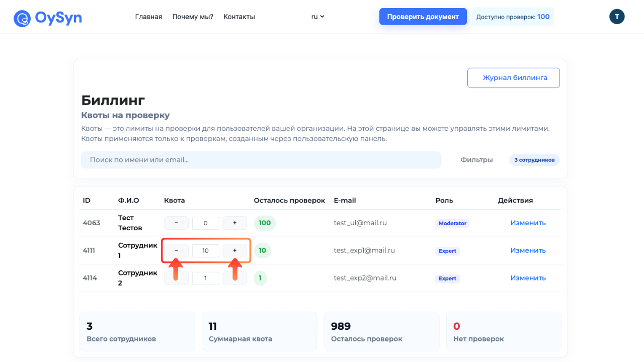Image resolution: width=644 pixels, height=362 pixels.
Task: Click Изменить for Сотрудник 1
Action: 528,250
